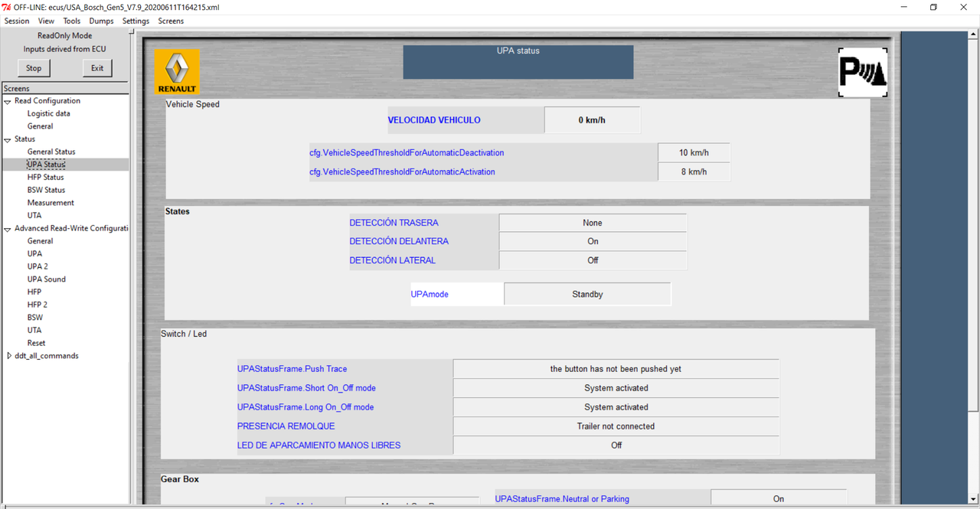Open the UPA Sound screen
The image size is (980, 509).
47,279
